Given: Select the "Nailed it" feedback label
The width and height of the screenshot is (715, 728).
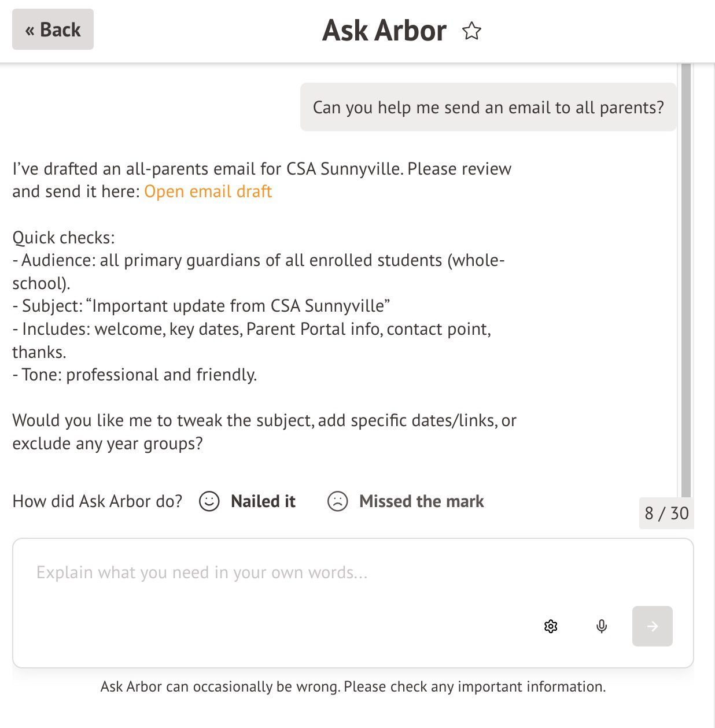Looking at the screenshot, I should coord(263,501).
